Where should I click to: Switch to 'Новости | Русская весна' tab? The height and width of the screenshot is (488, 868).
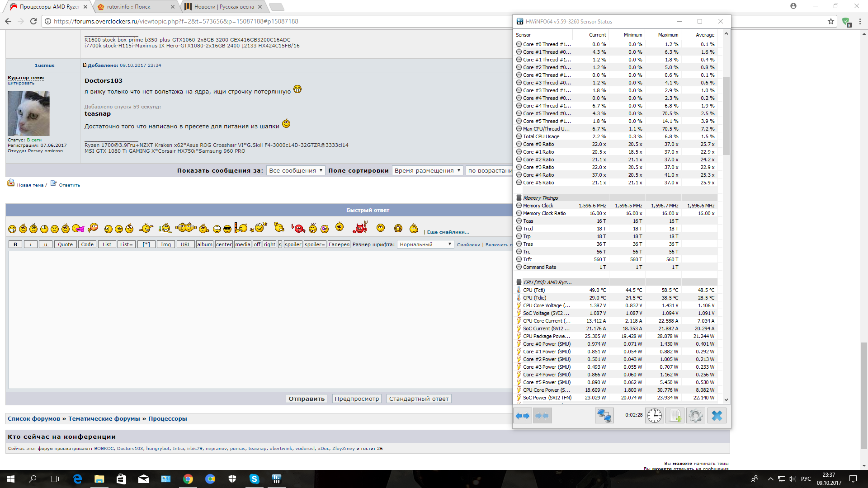point(224,7)
